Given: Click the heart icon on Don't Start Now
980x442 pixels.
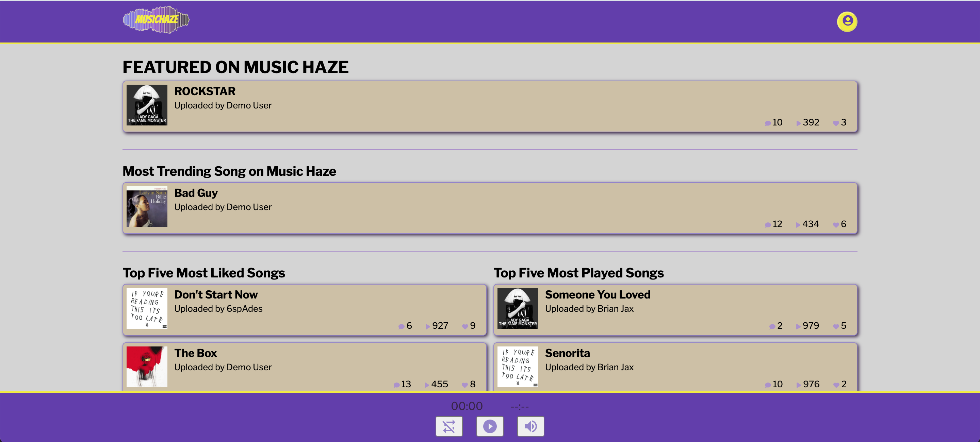Looking at the screenshot, I should coord(465,326).
